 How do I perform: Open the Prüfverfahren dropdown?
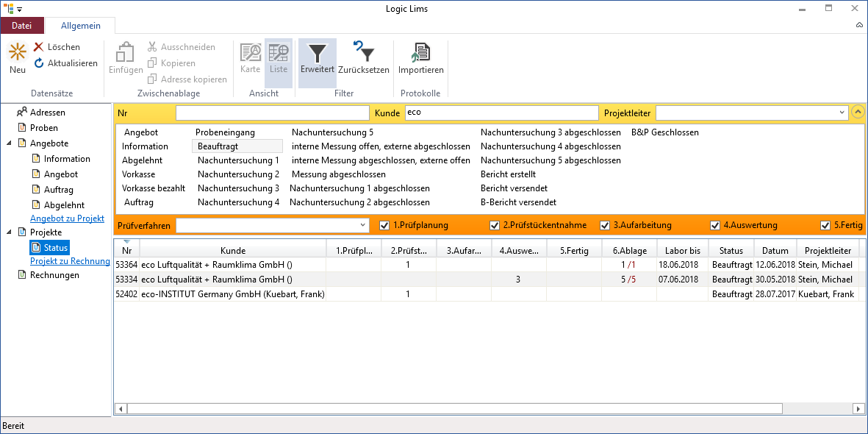pyautogui.click(x=362, y=225)
